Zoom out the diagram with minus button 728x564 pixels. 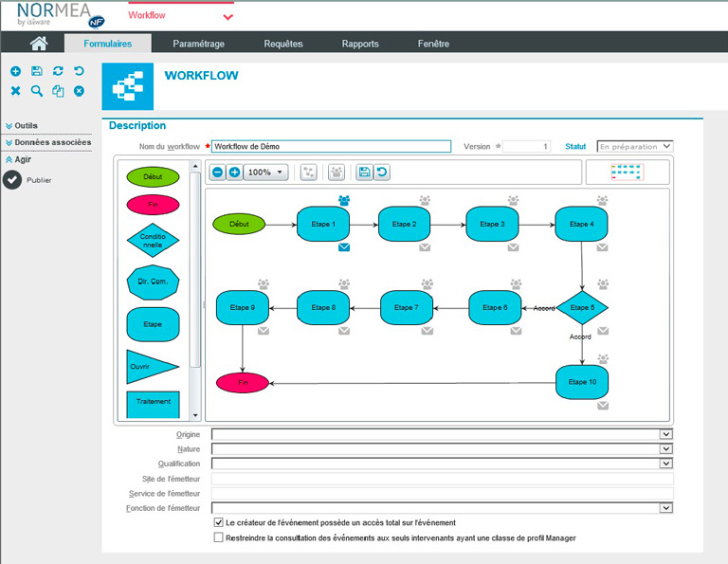pos(218,173)
